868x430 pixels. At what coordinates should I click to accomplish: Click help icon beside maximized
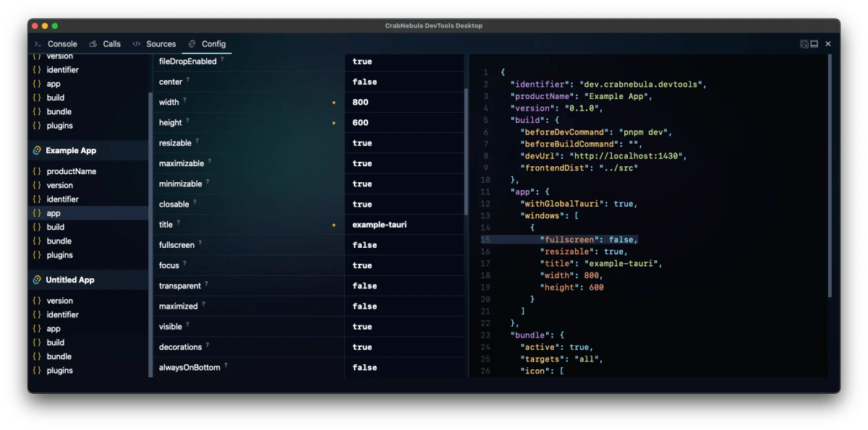(x=203, y=305)
